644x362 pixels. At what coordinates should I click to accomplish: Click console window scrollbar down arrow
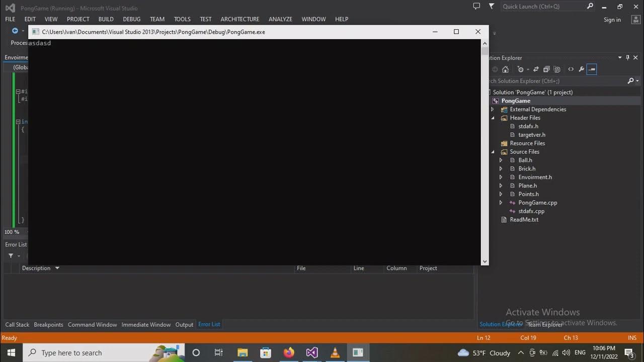tap(485, 261)
